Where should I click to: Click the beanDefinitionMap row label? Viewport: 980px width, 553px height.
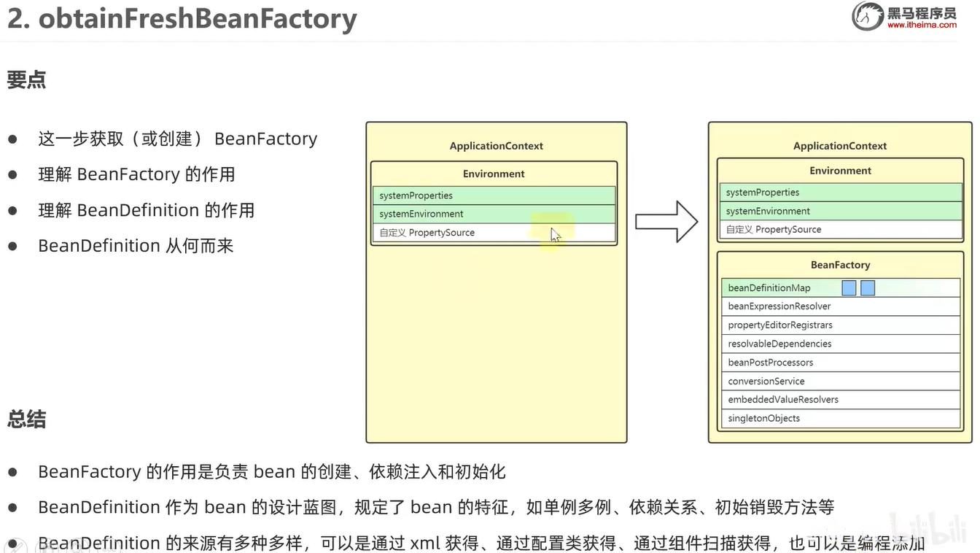coord(769,288)
